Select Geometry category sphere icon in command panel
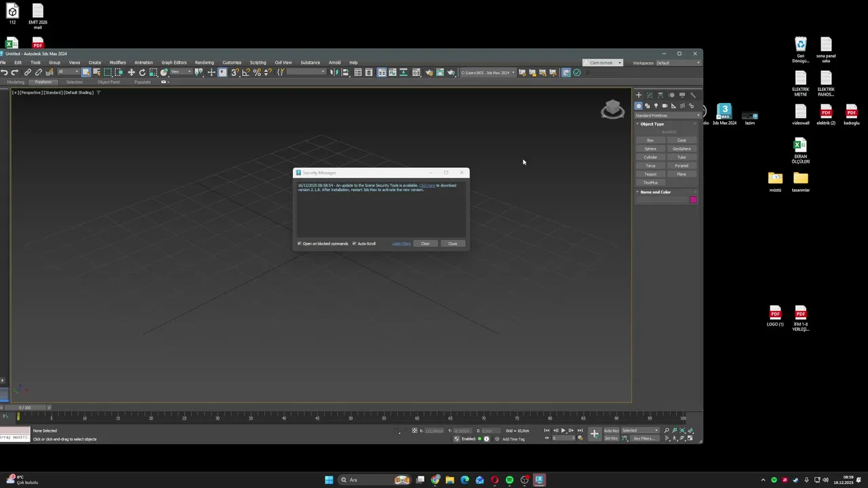This screenshot has width=868, height=488. pos(639,106)
